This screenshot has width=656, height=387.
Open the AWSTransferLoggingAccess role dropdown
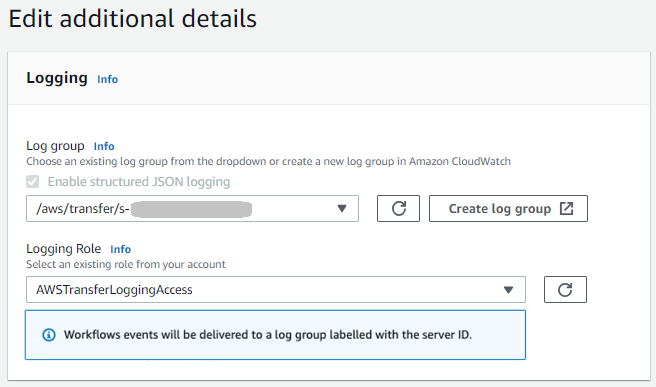(x=276, y=290)
